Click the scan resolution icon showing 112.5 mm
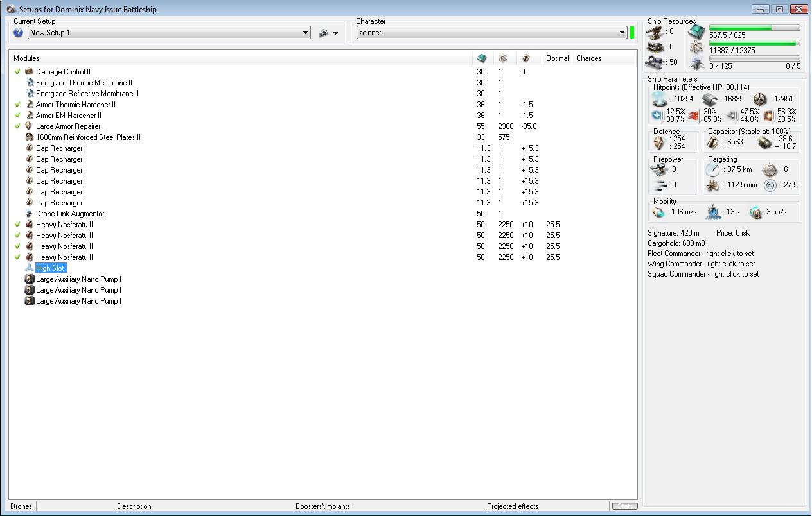812x516 pixels. tap(713, 185)
